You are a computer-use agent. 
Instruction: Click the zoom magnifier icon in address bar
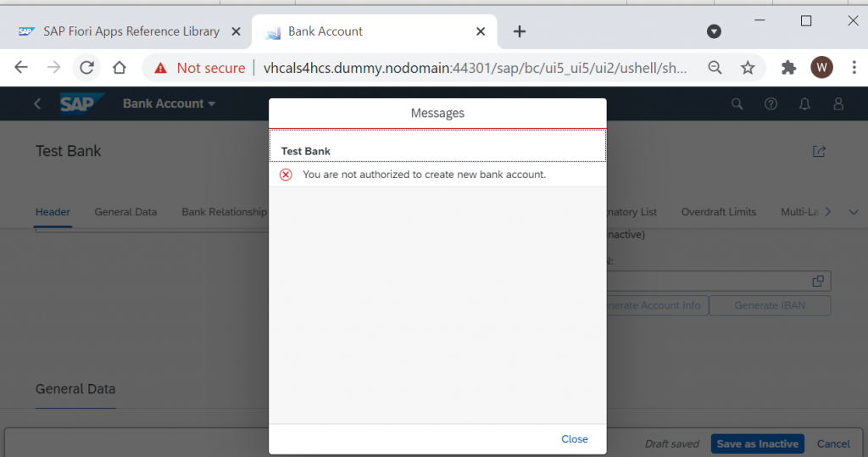[715, 68]
